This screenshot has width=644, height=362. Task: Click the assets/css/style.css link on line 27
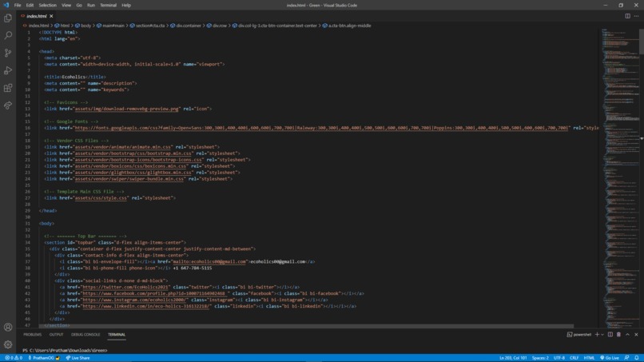(x=101, y=198)
